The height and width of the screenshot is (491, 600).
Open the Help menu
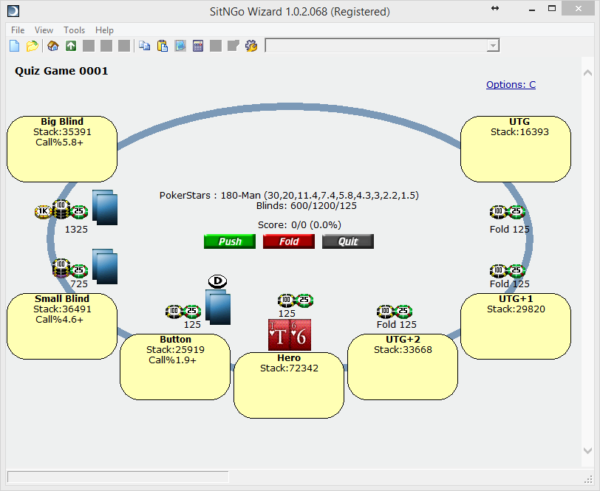pyautogui.click(x=104, y=30)
